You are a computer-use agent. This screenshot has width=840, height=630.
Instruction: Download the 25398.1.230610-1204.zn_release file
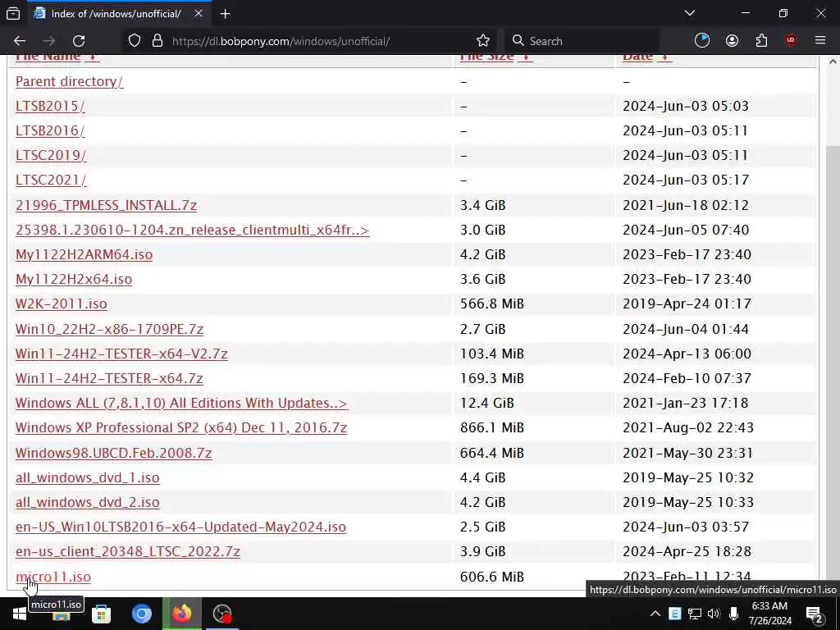pyautogui.click(x=192, y=230)
